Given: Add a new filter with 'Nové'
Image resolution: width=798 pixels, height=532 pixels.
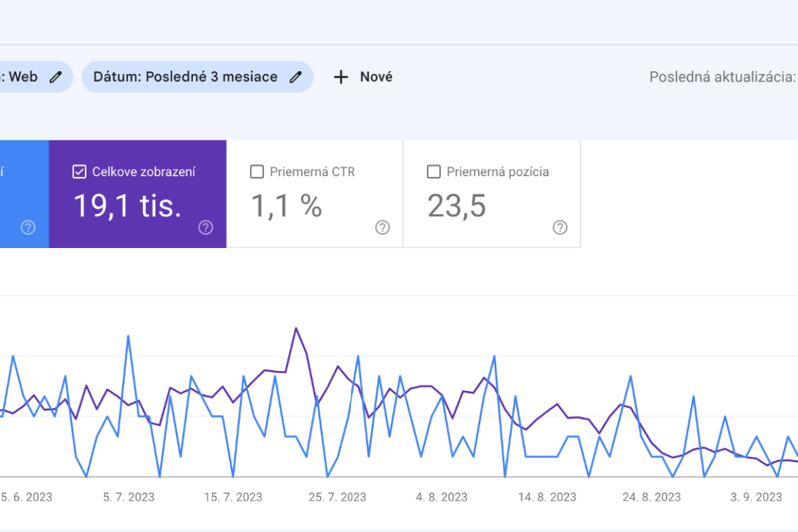Looking at the screenshot, I should click(x=363, y=77).
